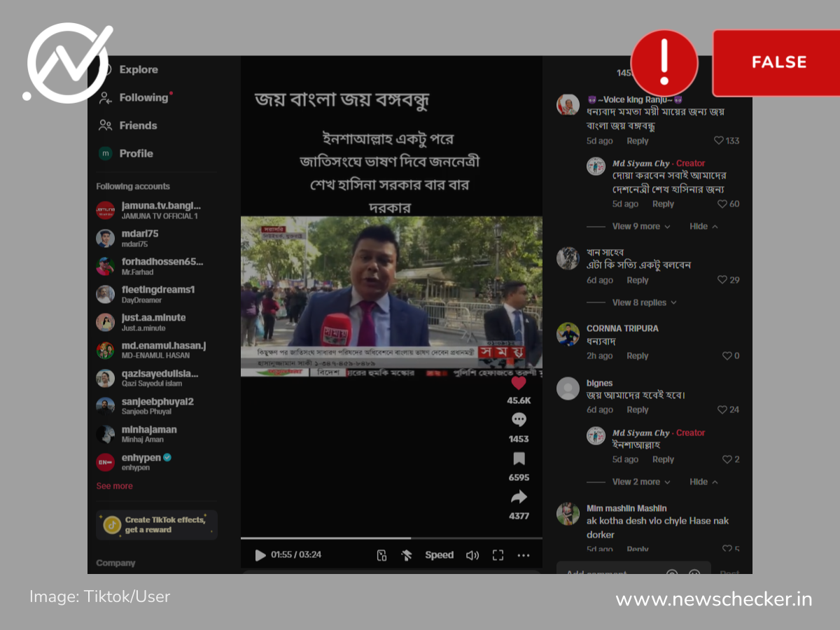Reply to Voice king Ranju's comment

pyautogui.click(x=638, y=141)
